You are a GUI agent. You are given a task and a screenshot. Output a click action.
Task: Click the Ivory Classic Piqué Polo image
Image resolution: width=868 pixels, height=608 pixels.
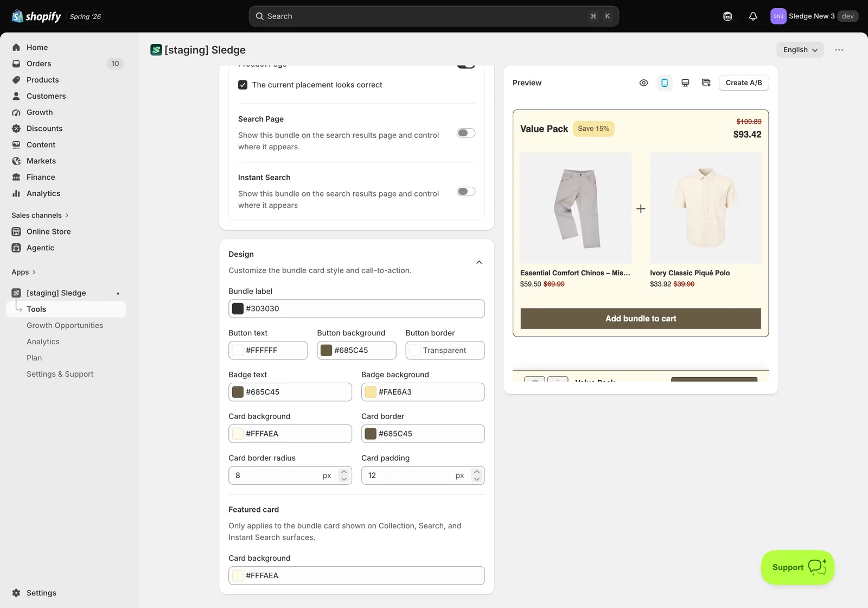tap(706, 208)
